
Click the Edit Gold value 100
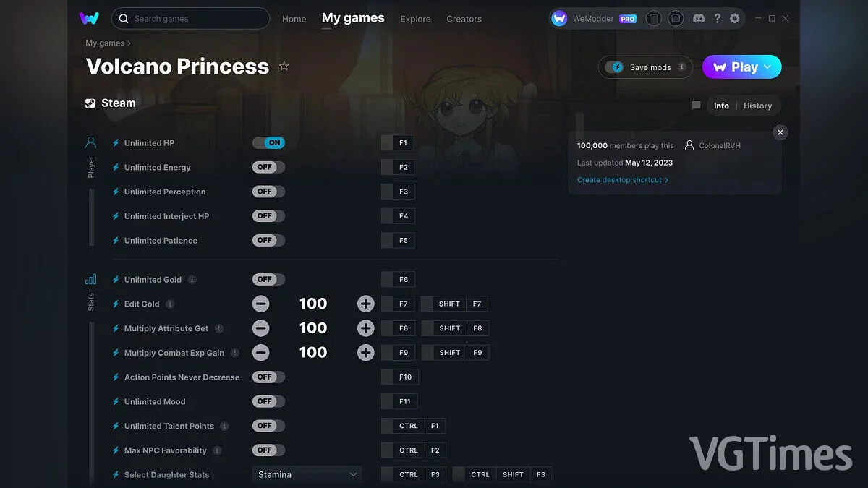pos(313,304)
